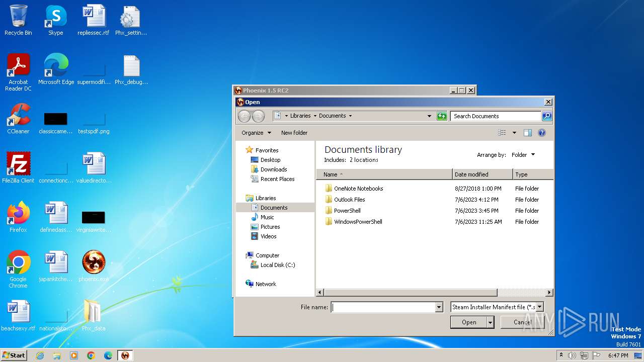644x362 pixels.
Task: Expand File name history dropdown
Action: pos(439,307)
